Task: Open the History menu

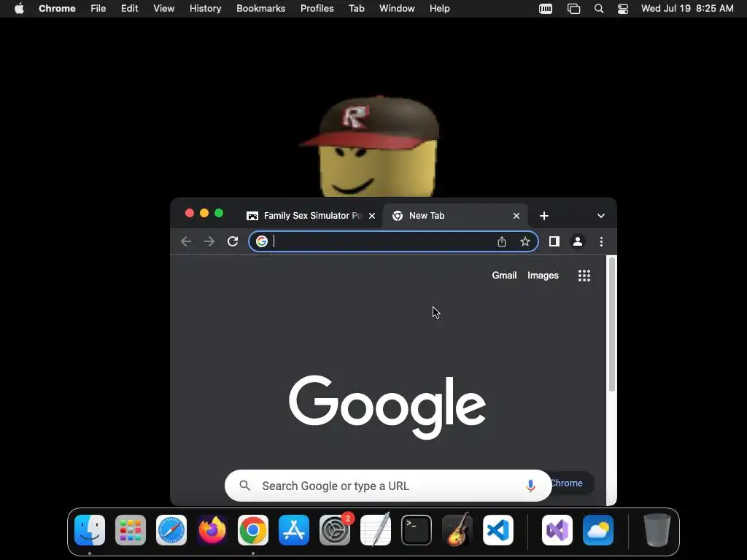Action: coord(205,9)
